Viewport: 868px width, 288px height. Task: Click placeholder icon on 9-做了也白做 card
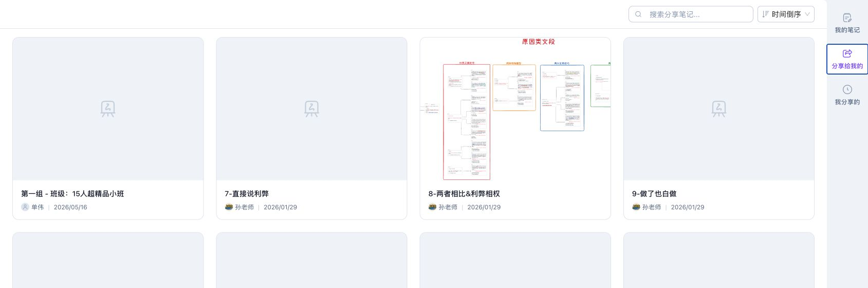pyautogui.click(x=719, y=109)
